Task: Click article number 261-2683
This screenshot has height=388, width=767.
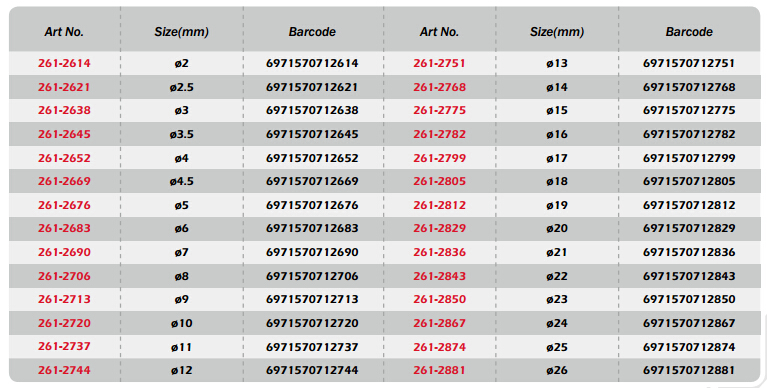Action: [64, 228]
